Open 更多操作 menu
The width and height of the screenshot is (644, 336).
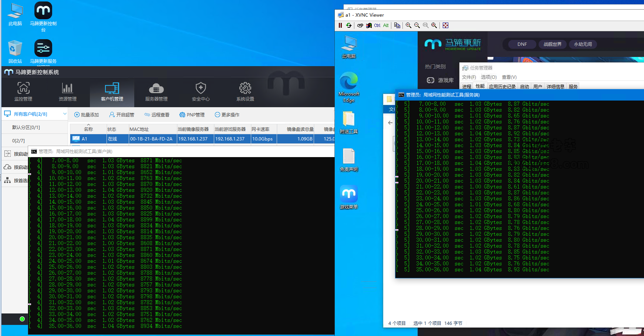click(227, 115)
